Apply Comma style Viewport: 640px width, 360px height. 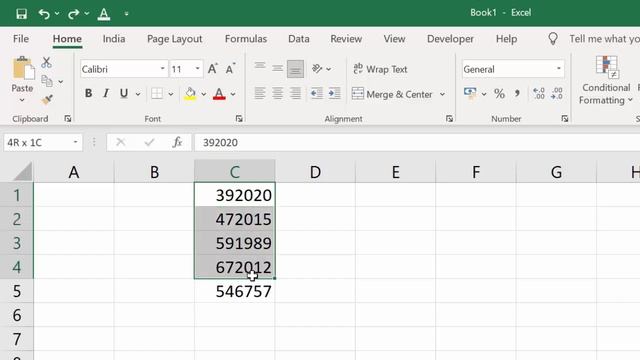click(x=517, y=94)
